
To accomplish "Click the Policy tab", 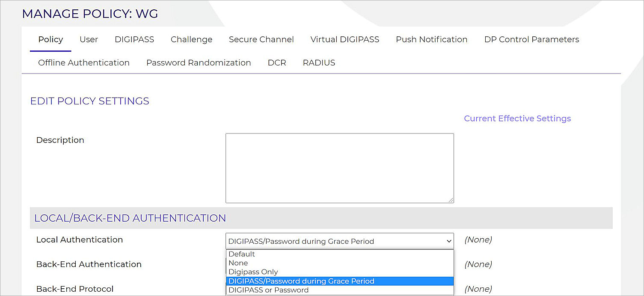I will pyautogui.click(x=50, y=39).
